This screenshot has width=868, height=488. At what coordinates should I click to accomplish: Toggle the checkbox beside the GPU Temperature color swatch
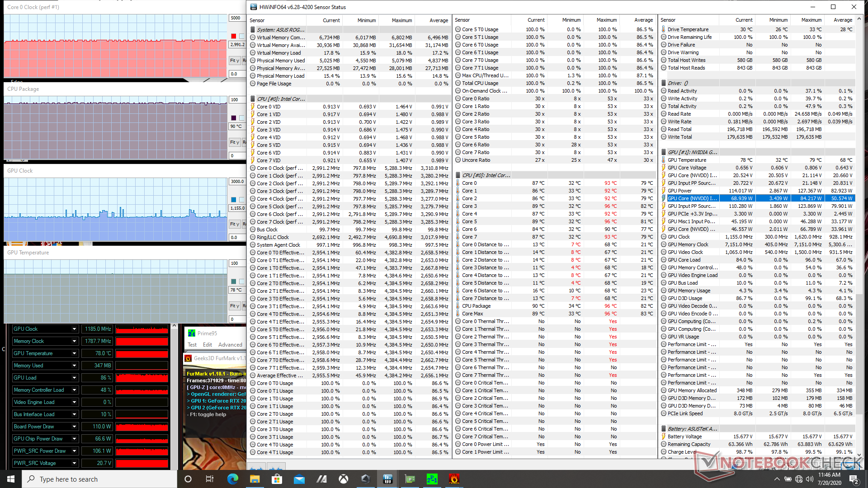(242, 282)
